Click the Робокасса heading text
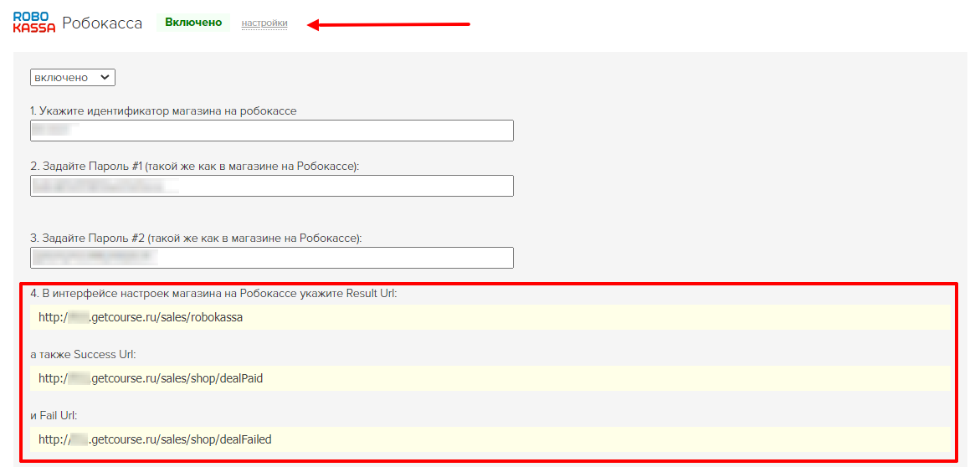Viewport: 980px width, 467px height. point(102,23)
